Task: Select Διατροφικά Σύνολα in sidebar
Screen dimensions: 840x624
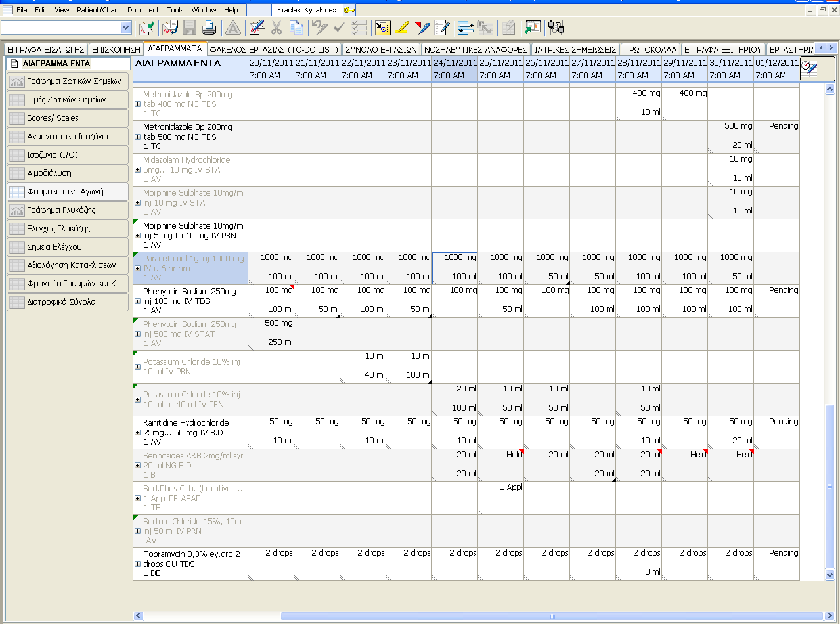Action: point(68,302)
